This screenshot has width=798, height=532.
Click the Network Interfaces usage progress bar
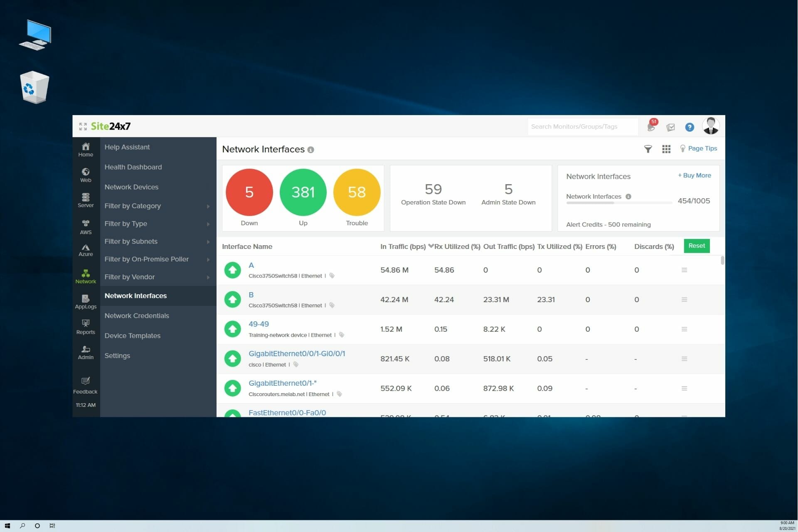coord(619,203)
